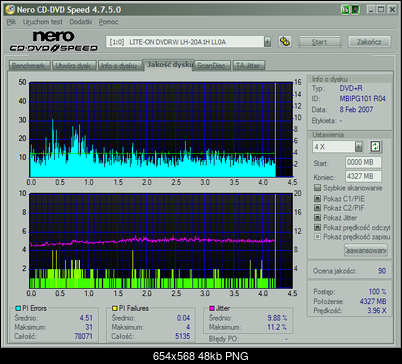Click the Błędy PO label

(223, 339)
